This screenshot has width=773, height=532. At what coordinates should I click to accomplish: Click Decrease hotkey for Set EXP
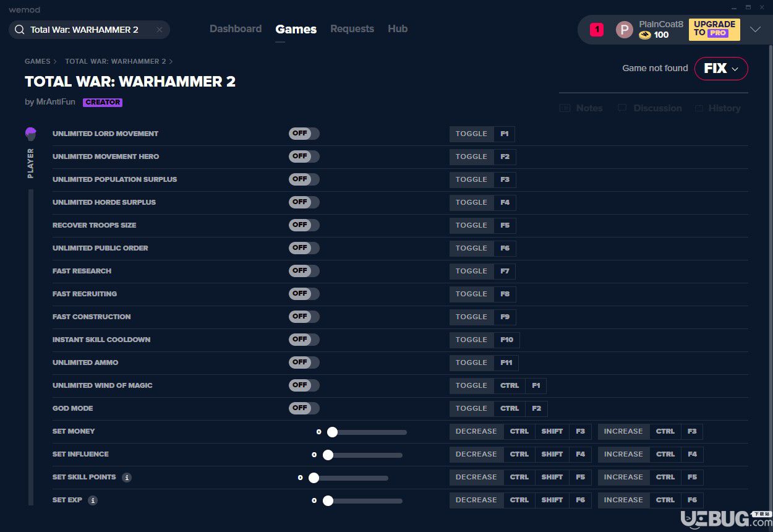tap(476, 500)
